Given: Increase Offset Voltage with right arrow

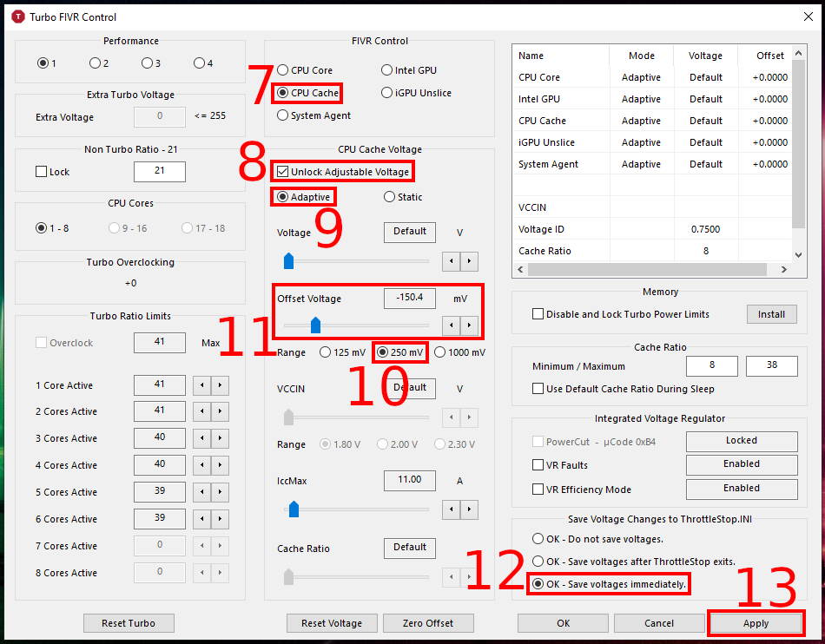Looking at the screenshot, I should coord(469,325).
